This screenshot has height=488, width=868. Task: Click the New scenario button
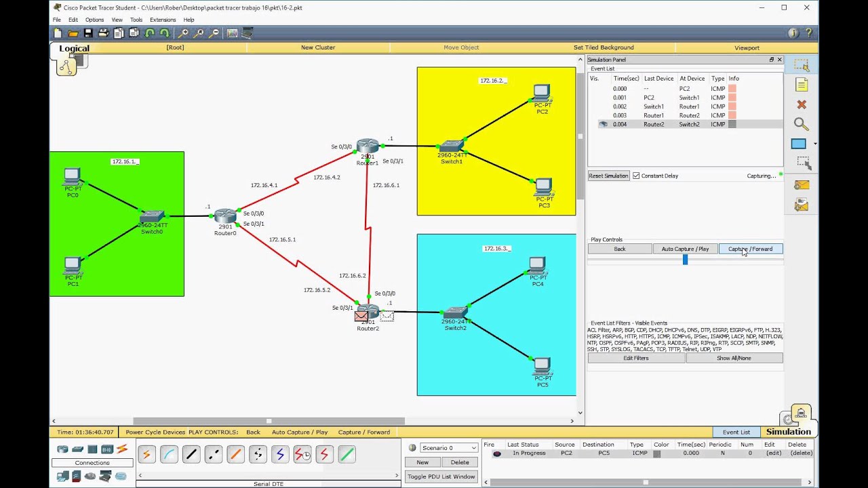422,462
